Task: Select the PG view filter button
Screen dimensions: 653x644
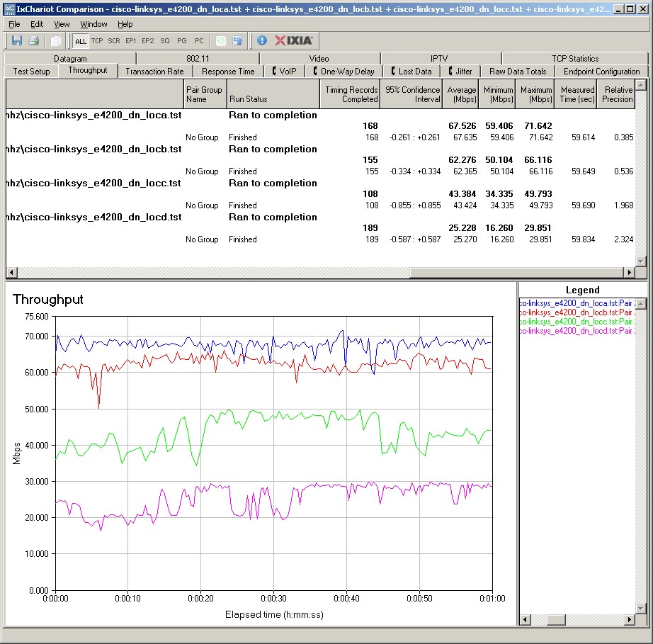Action: pyautogui.click(x=182, y=41)
